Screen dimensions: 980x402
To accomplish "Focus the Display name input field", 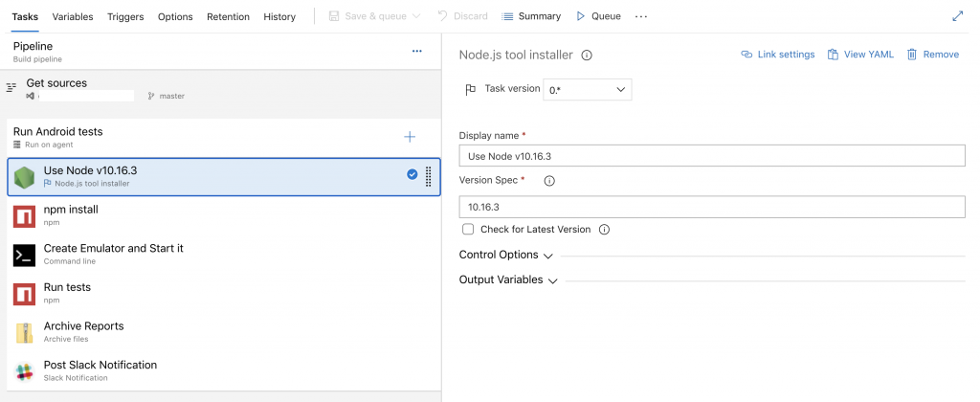I will pyautogui.click(x=712, y=156).
